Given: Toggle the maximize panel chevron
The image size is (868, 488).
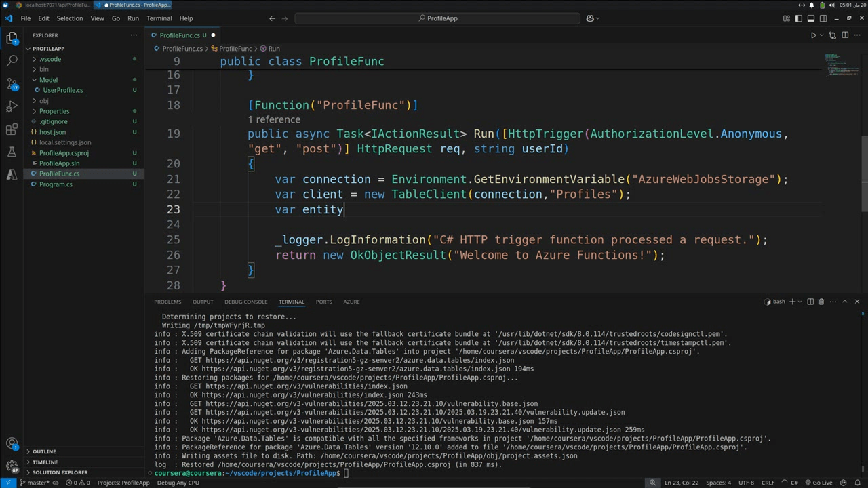Looking at the screenshot, I should pyautogui.click(x=844, y=301).
